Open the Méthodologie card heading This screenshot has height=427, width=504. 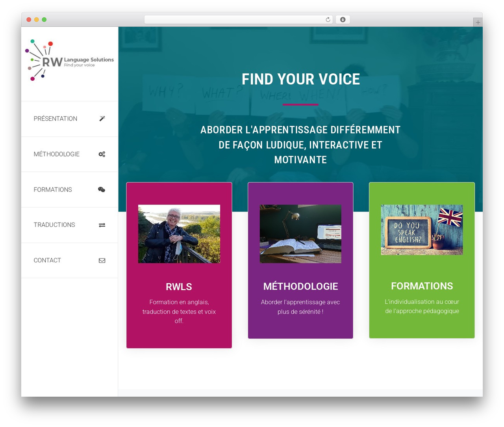tap(300, 286)
